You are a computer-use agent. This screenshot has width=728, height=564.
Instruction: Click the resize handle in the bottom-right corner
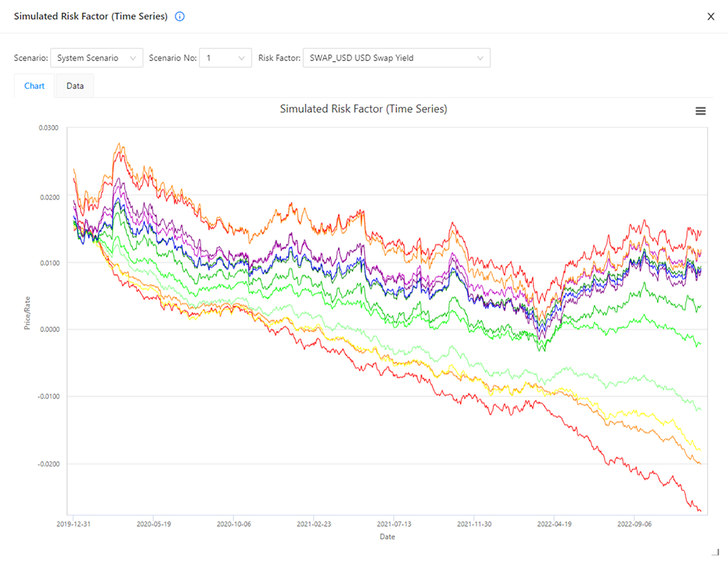point(715,551)
